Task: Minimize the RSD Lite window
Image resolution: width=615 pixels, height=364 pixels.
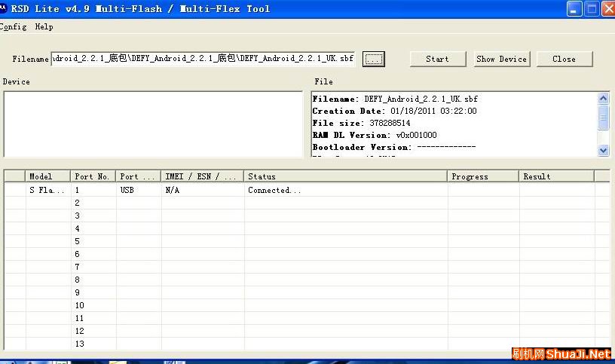Action: [574, 9]
